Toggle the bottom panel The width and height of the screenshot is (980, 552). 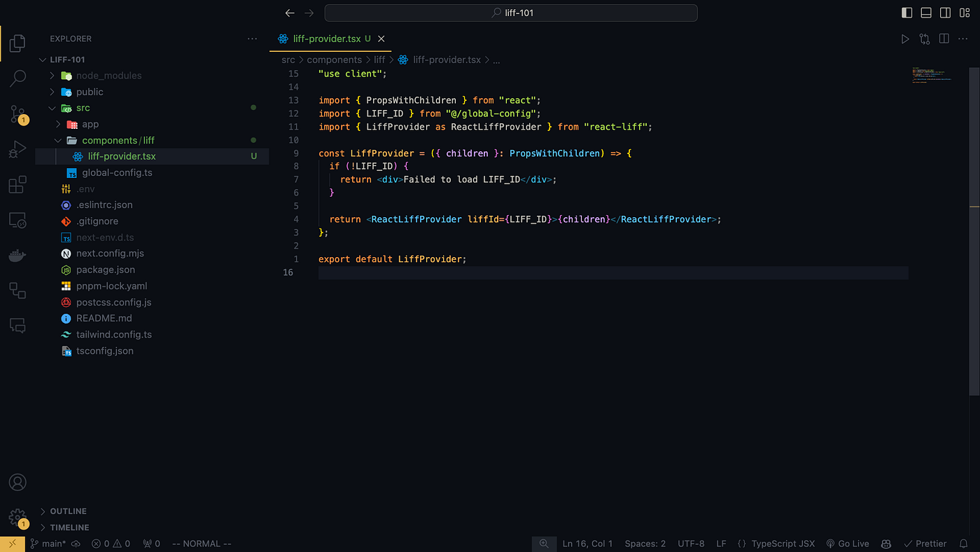coord(926,13)
